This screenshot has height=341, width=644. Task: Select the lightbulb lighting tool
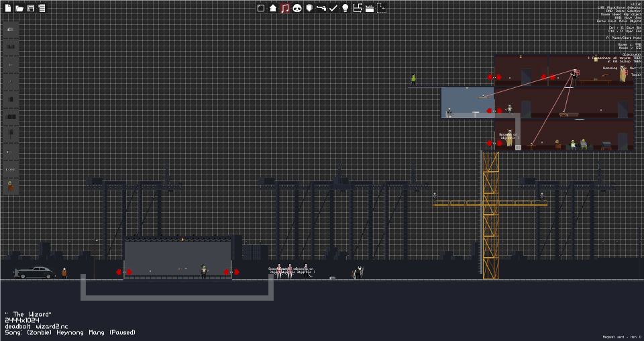click(345, 8)
